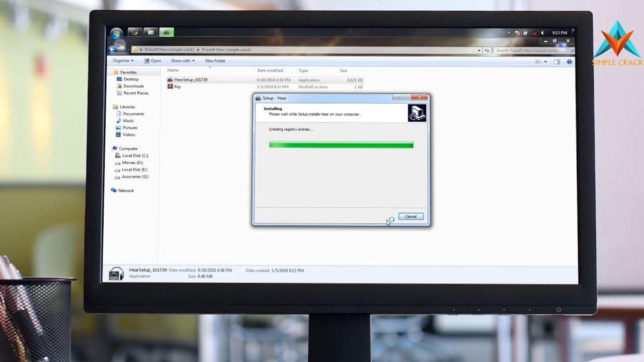Click the first Prosoft Hear breadcrumb
The height and width of the screenshot is (362, 644).
(170, 50)
